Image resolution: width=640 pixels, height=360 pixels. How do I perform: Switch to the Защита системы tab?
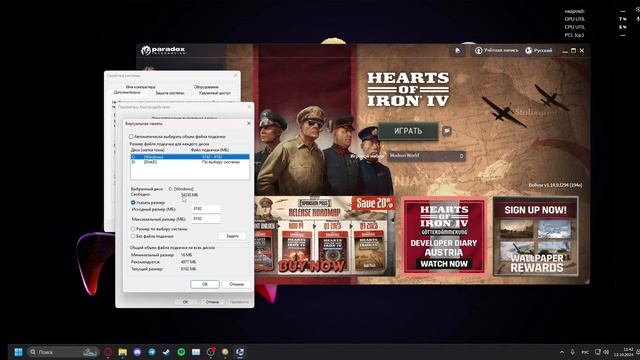click(170, 93)
